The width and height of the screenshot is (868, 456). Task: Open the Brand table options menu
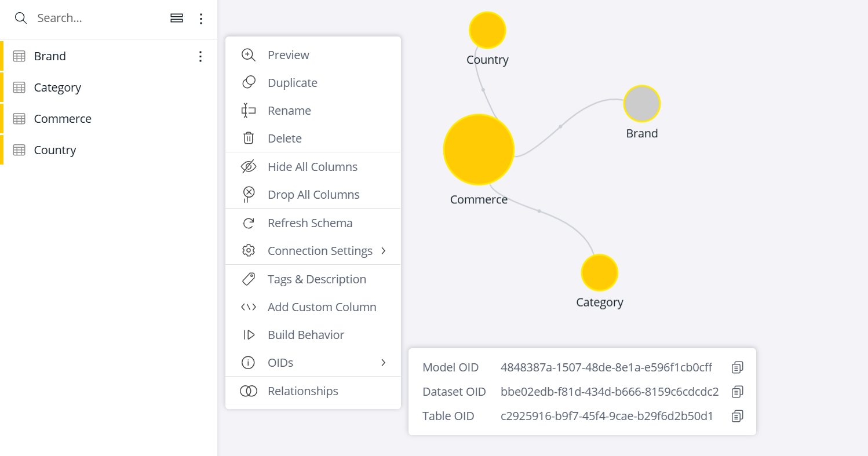[x=200, y=56]
